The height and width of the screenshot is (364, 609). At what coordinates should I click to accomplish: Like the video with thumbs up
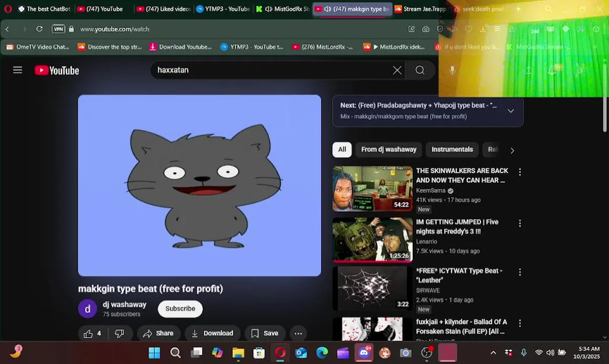pyautogui.click(x=93, y=333)
